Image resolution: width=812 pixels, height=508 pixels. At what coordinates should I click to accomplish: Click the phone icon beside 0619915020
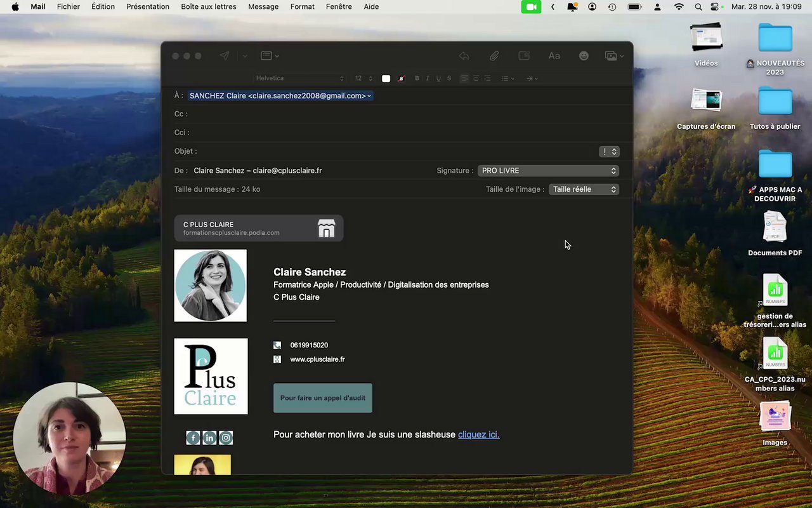tap(277, 345)
